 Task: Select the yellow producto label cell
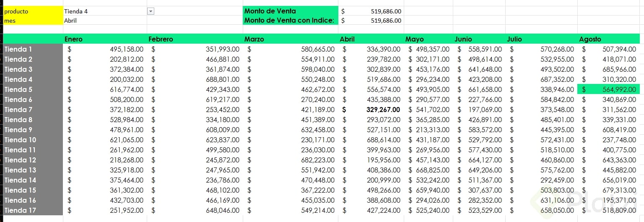click(x=33, y=11)
